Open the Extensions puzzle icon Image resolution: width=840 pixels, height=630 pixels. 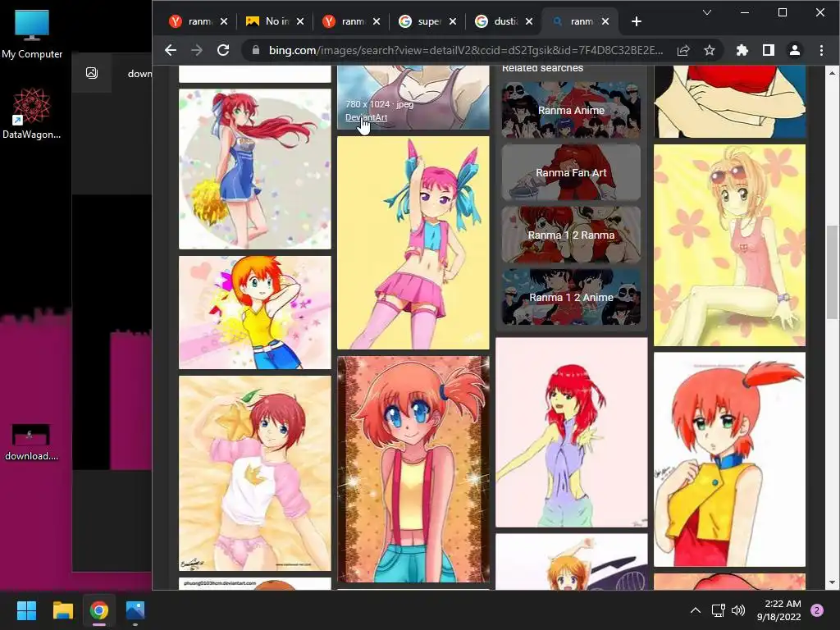tap(742, 50)
